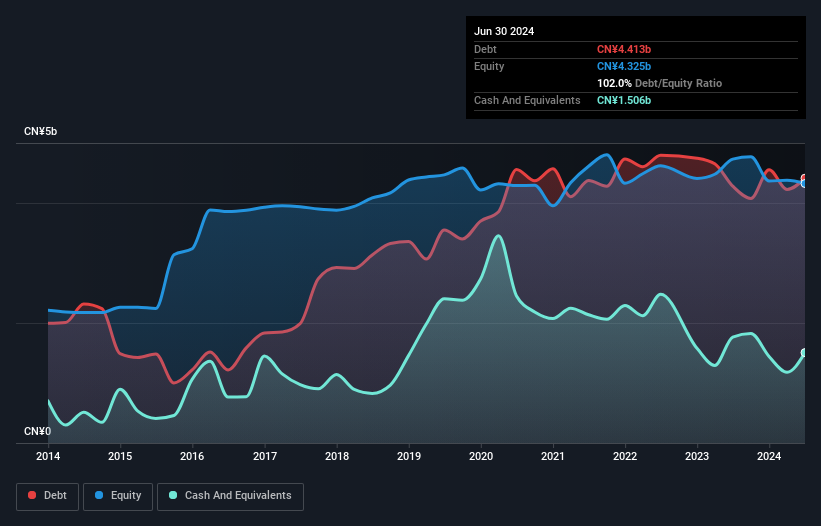
Task: Click the 2016 x-axis label
Action: 192,456
